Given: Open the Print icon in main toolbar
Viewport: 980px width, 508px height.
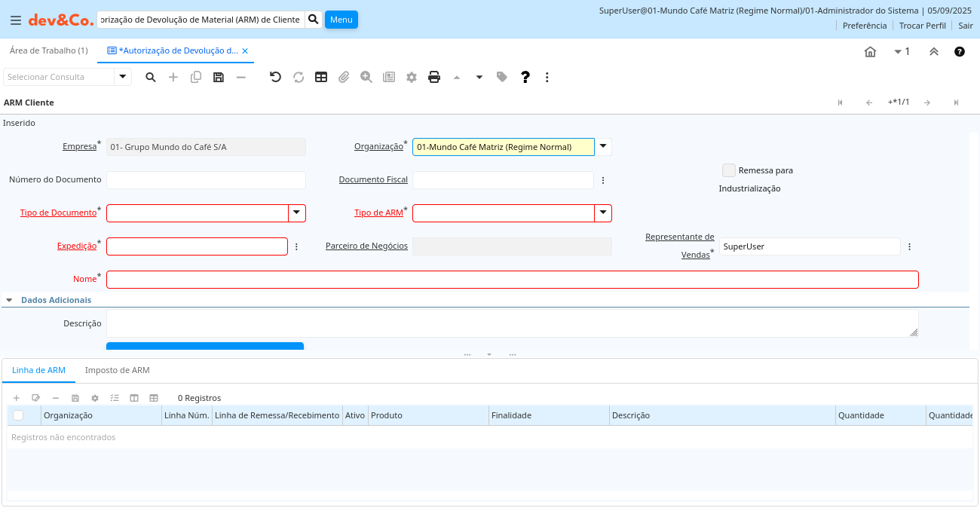Looking at the screenshot, I should coord(434,77).
